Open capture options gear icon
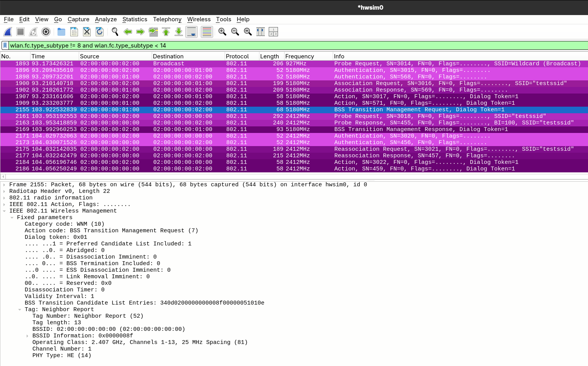 tap(46, 32)
